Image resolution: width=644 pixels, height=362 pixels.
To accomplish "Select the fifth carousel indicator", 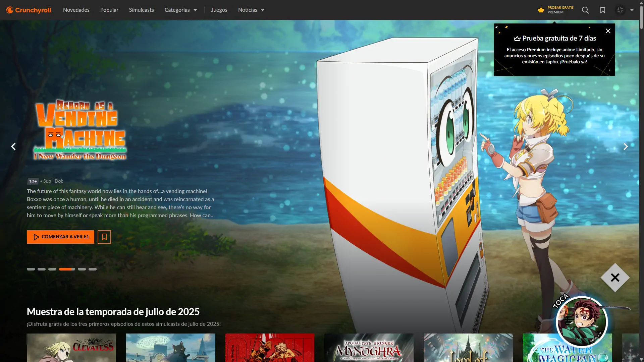I will tap(82, 269).
